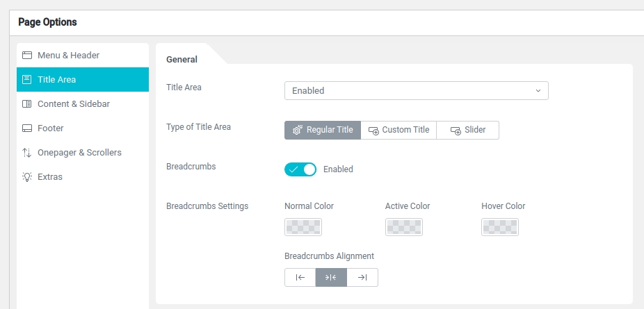The height and width of the screenshot is (309, 644).
Task: Pick the breadcrumbs Normal Color swatch
Action: 303,227
